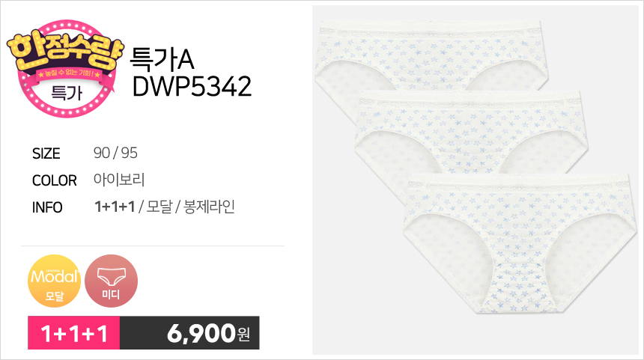644x360 pixels.
Task: Click the 봉제라인 info text
Action: click(x=209, y=207)
